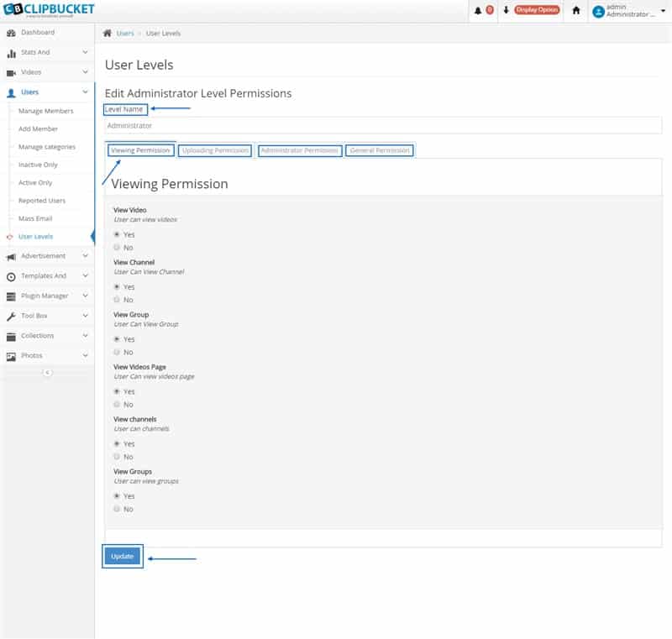Click the Plugin Manager sidebar icon
Viewport: 672px width, 639px height.
(11, 296)
